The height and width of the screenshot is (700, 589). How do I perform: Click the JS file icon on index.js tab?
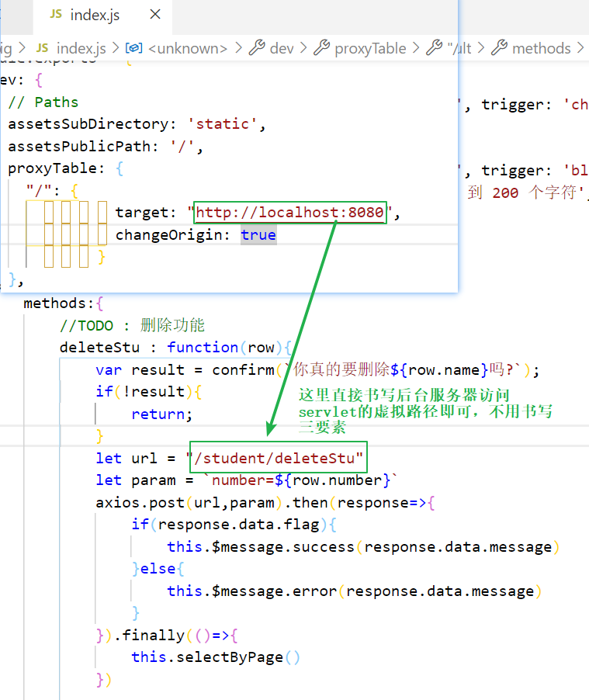coord(56,15)
